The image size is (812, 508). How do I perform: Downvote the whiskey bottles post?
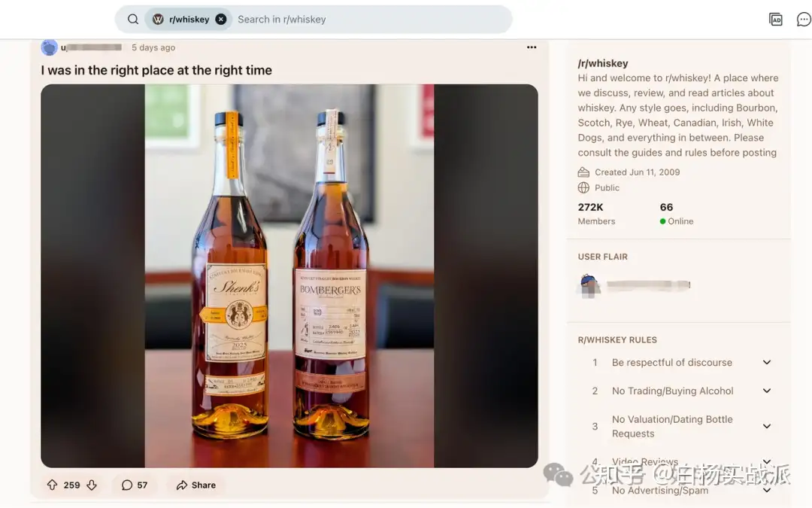[x=92, y=485]
